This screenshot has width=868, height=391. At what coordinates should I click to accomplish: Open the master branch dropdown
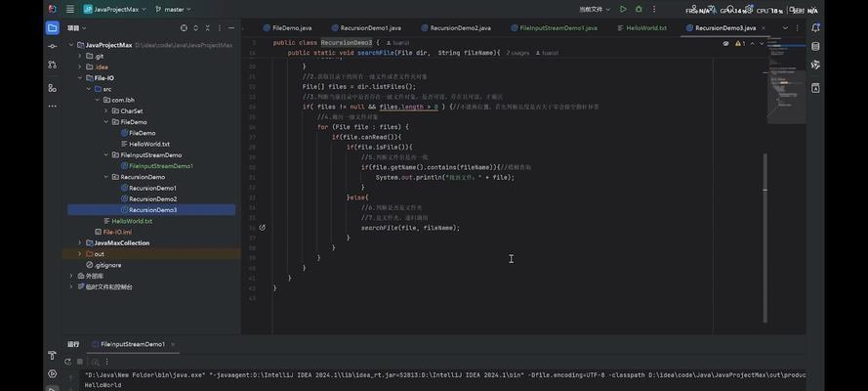pos(173,10)
